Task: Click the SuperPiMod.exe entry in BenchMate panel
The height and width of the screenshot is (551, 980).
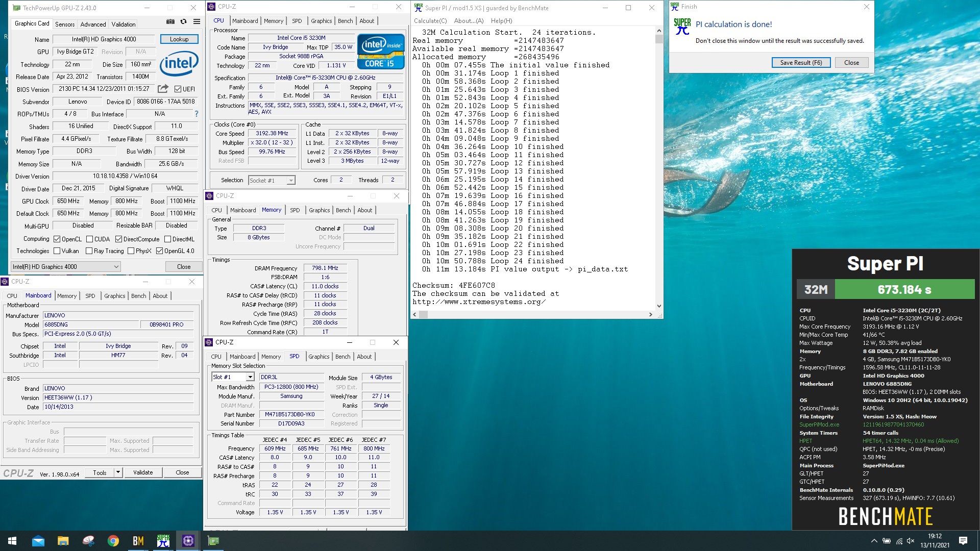Action: pyautogui.click(x=819, y=424)
